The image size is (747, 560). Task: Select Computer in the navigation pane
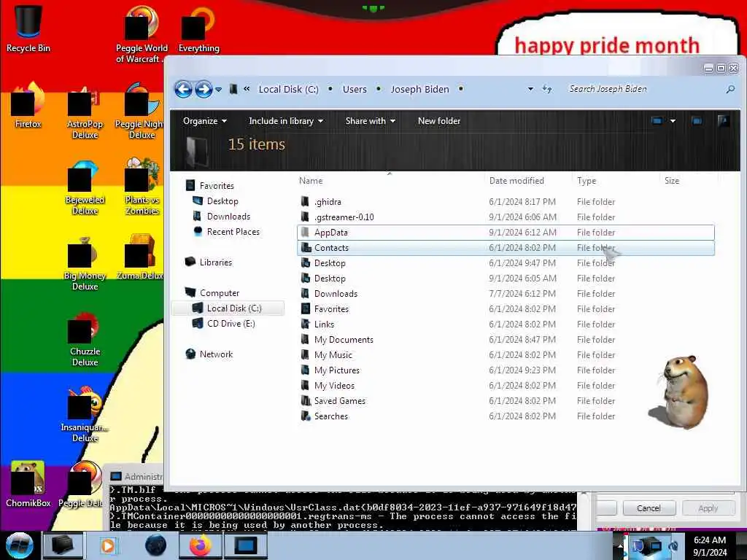pos(212,293)
